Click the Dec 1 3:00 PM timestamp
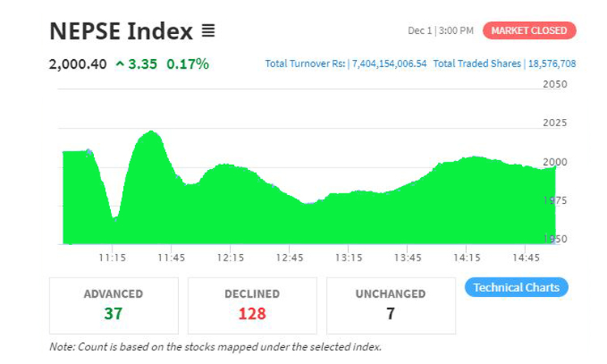Image resolution: width=607 pixels, height=364 pixels. tap(440, 31)
